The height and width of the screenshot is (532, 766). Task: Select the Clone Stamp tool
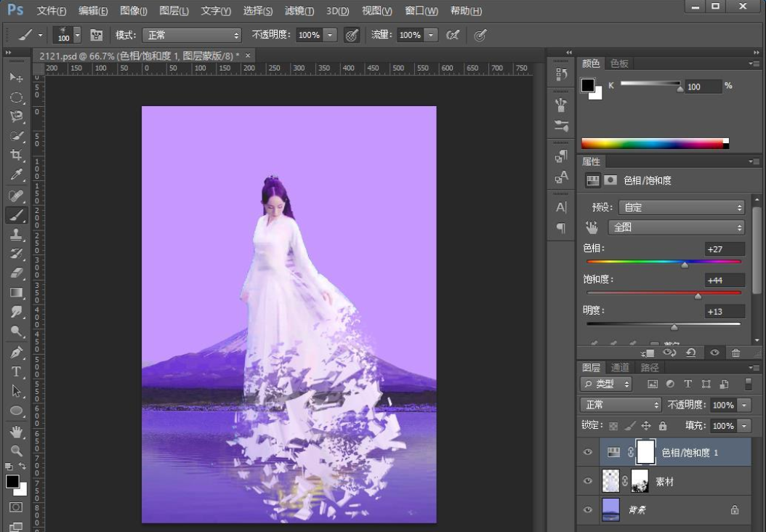click(x=16, y=234)
